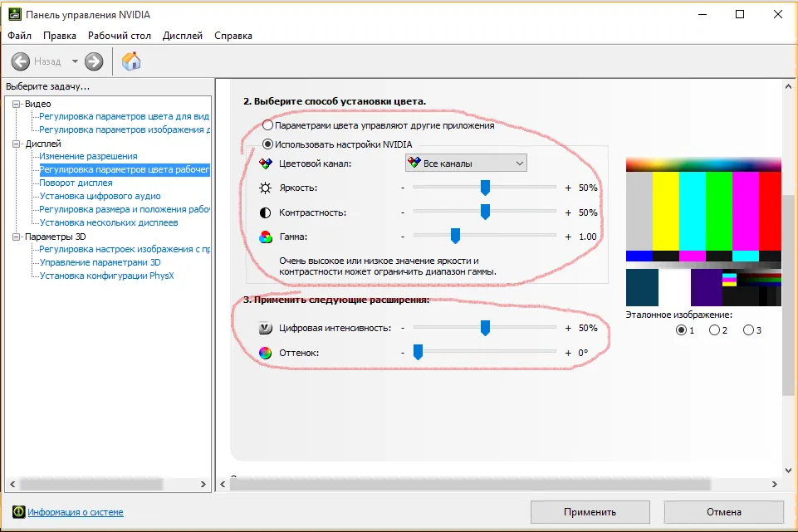Click the Цифровая интенсивность icon
Viewport: 798px width, 532px height.
click(x=265, y=328)
